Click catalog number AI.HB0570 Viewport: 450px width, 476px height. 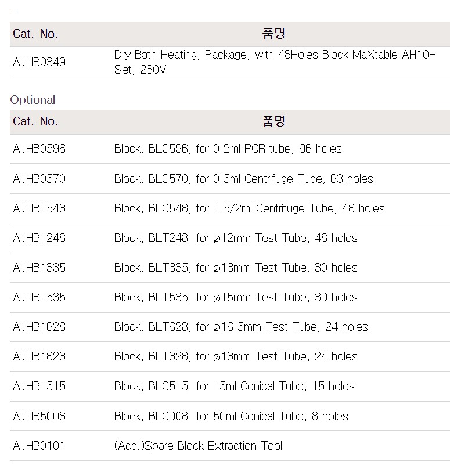[39, 179]
